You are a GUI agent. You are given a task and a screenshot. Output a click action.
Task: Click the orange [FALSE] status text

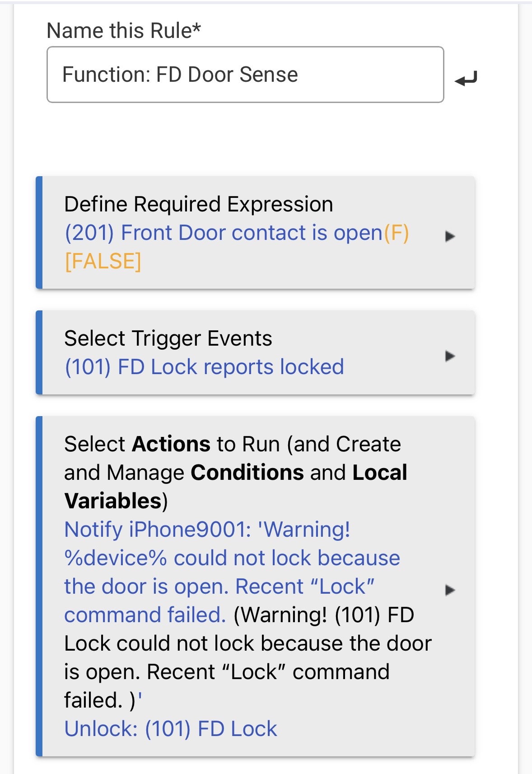point(103,262)
